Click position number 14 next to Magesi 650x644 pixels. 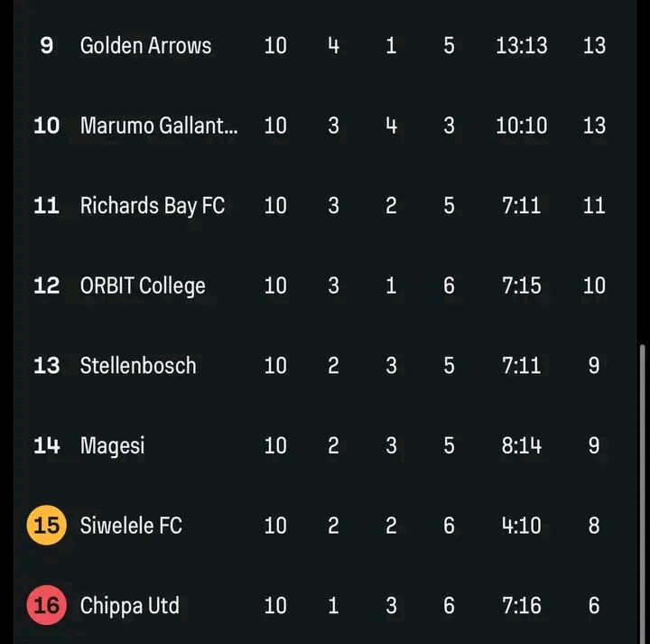46,445
